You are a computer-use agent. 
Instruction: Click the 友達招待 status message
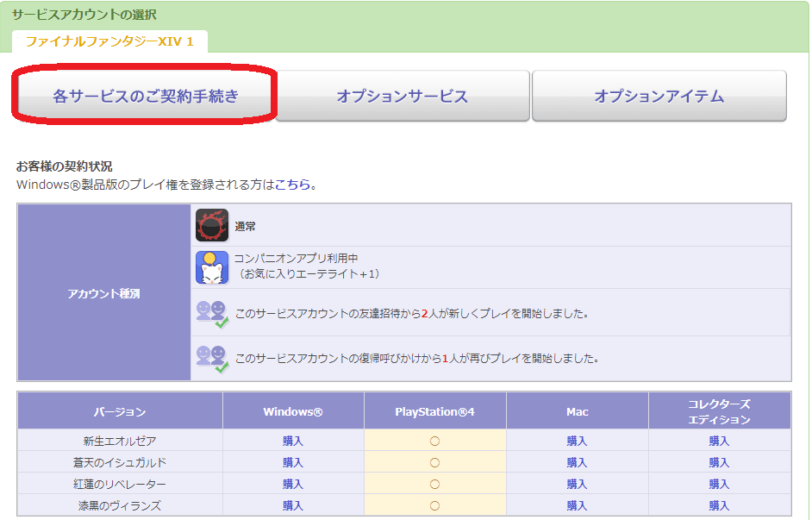pos(411,314)
